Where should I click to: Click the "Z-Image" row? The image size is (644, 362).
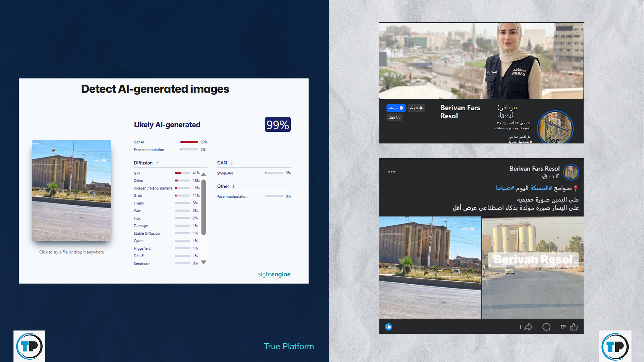[x=166, y=226]
